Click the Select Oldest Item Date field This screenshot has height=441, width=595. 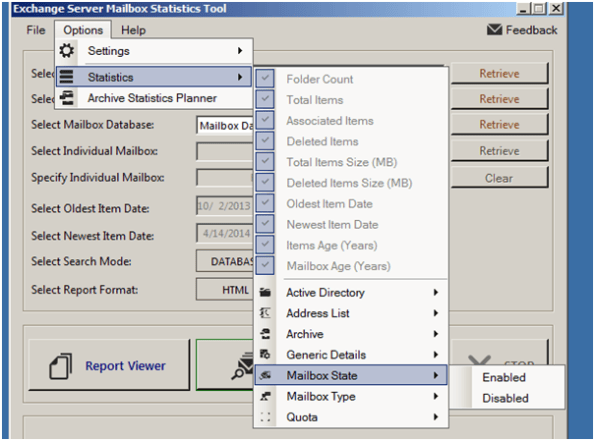click(225, 206)
